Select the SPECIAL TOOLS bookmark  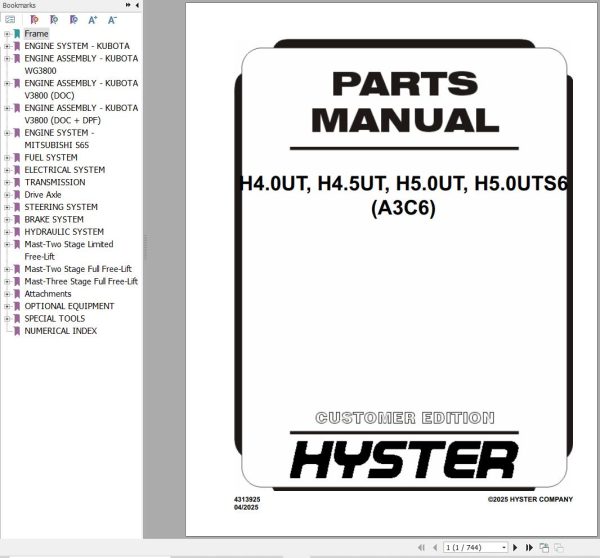pos(55,318)
